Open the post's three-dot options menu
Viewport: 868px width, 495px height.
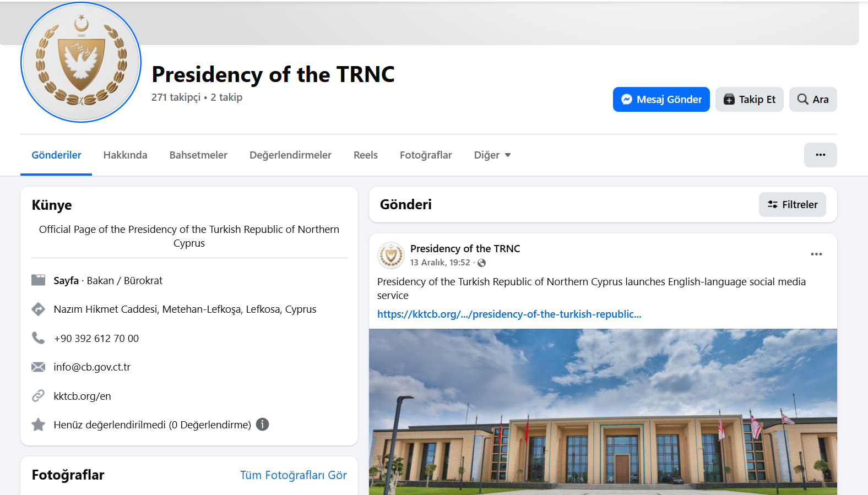tap(816, 254)
